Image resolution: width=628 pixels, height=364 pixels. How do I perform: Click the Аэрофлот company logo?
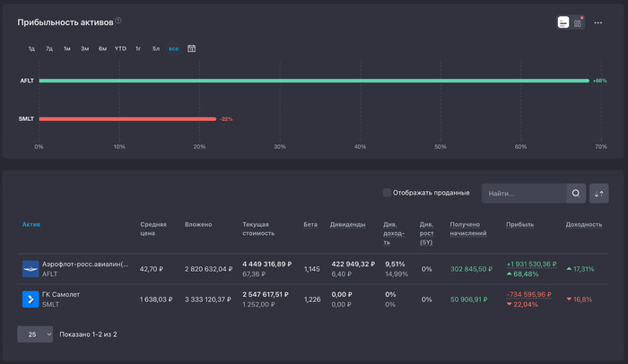tap(31, 270)
